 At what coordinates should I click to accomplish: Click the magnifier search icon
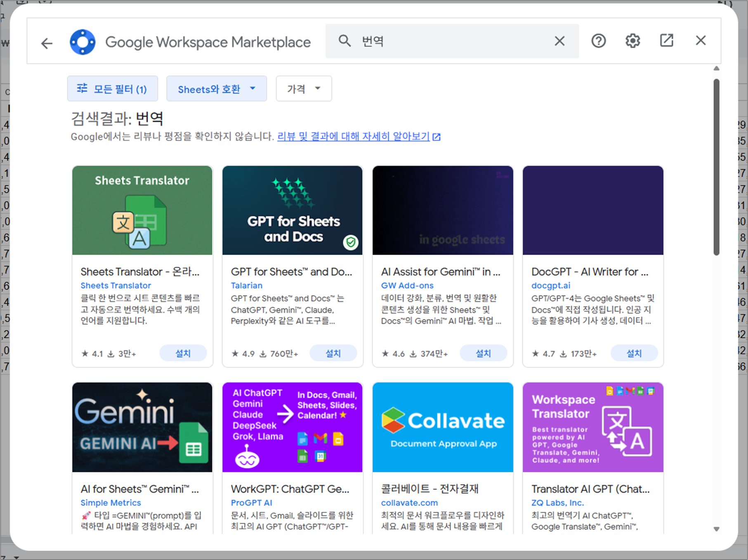345,41
